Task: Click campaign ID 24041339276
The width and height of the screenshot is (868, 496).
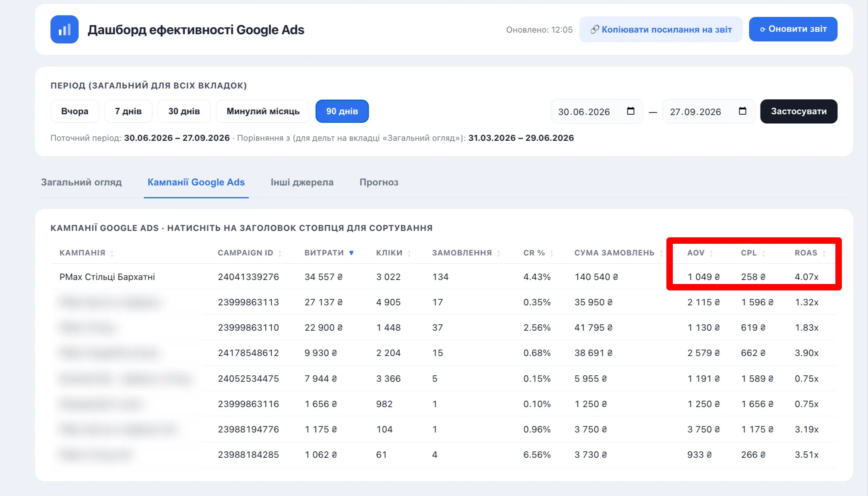Action: pyautogui.click(x=248, y=277)
